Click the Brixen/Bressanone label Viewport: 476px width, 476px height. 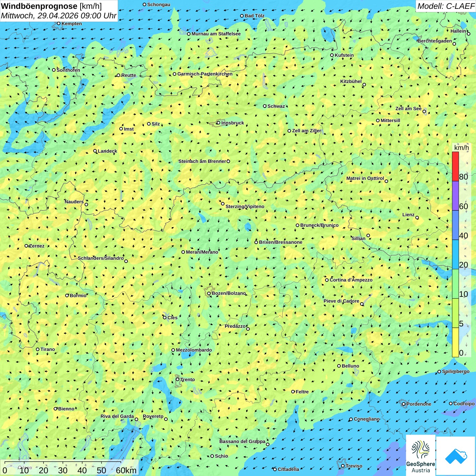[280, 242]
